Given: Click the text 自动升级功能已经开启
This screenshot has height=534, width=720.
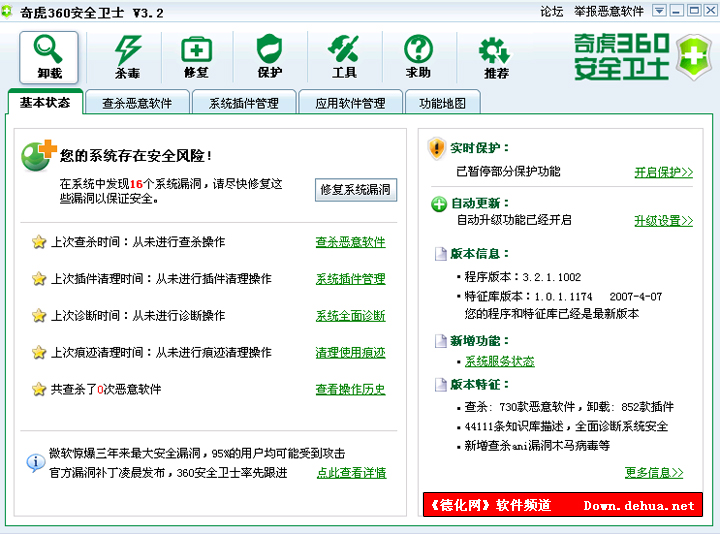Looking at the screenshot, I should [514, 220].
